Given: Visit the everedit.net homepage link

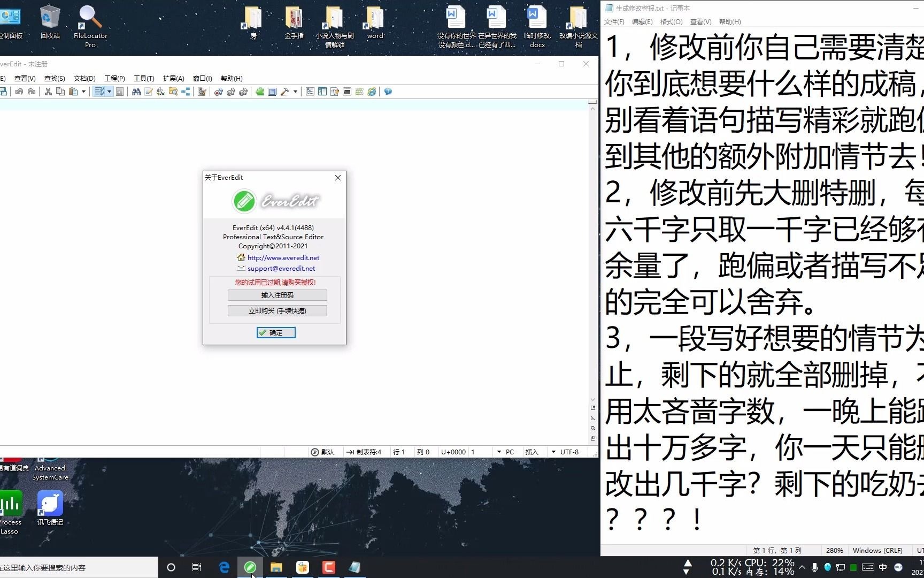Looking at the screenshot, I should tap(283, 257).
